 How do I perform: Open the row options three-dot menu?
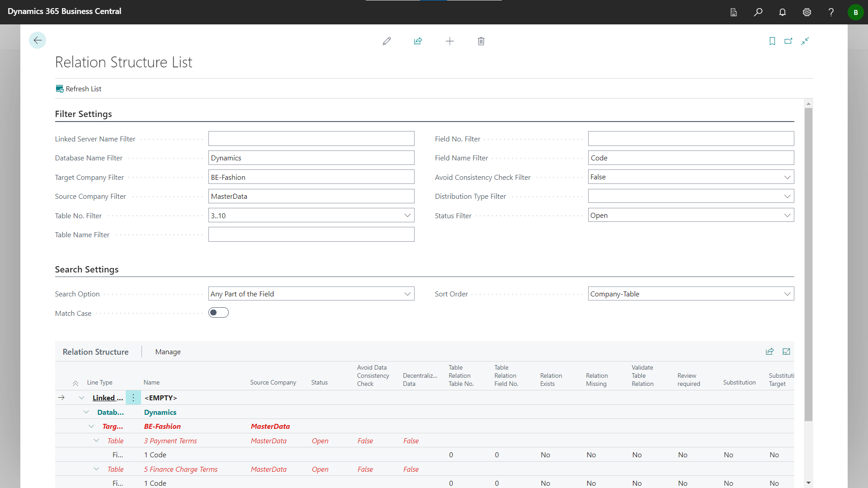(x=133, y=398)
